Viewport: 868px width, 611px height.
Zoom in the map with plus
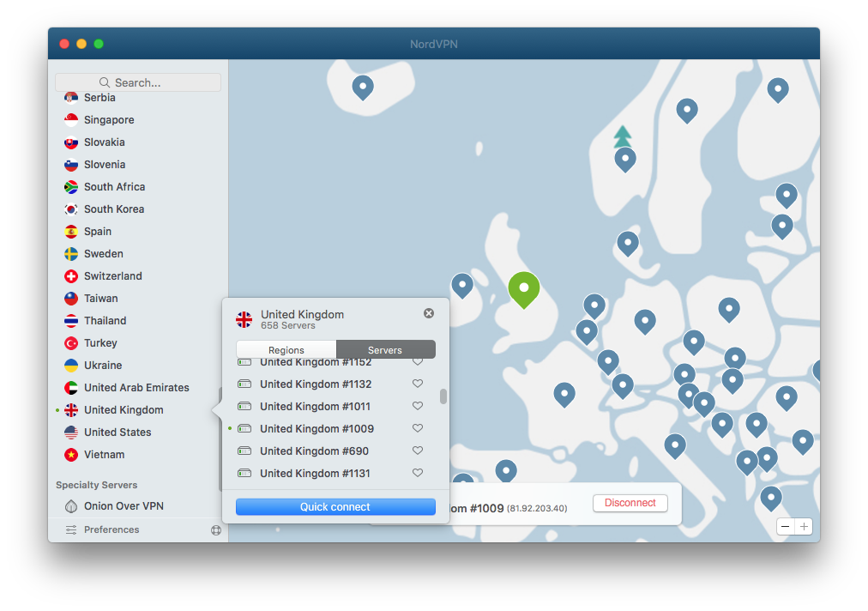pyautogui.click(x=804, y=527)
